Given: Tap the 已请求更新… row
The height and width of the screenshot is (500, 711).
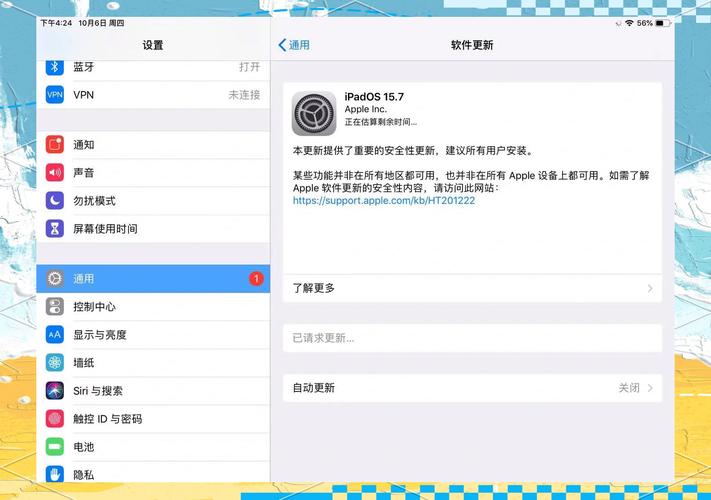Looking at the screenshot, I should point(472,338).
